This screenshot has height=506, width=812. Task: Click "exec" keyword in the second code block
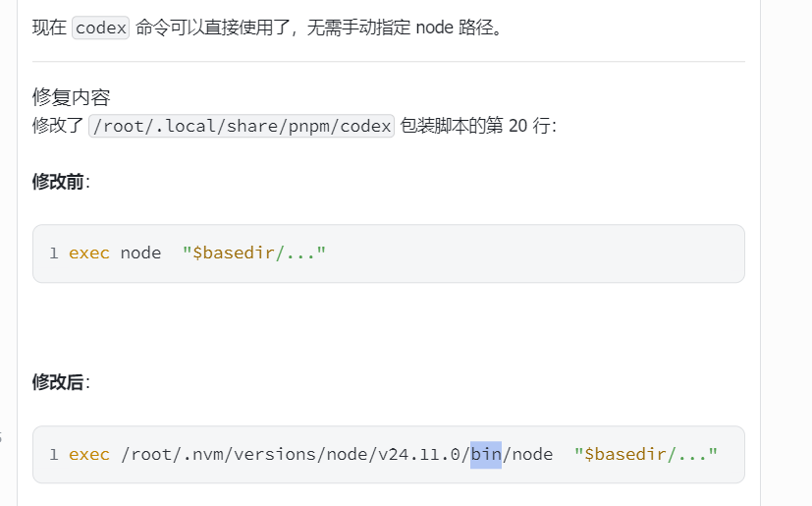[89, 455]
